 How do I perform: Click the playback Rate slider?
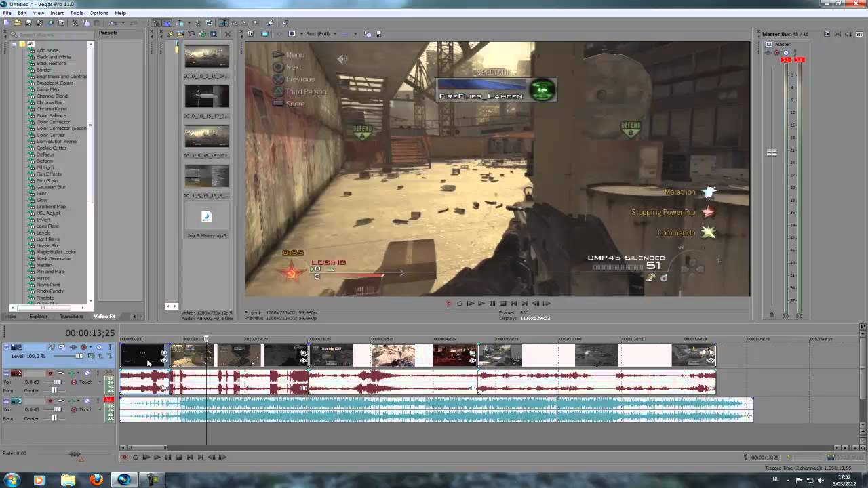[x=75, y=454]
